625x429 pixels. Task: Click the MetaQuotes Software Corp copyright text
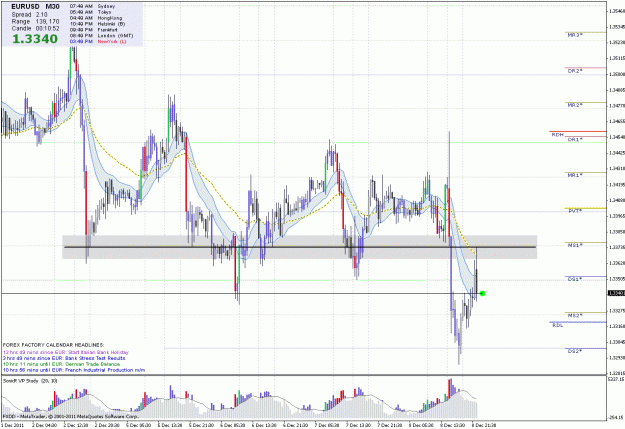coord(71,416)
